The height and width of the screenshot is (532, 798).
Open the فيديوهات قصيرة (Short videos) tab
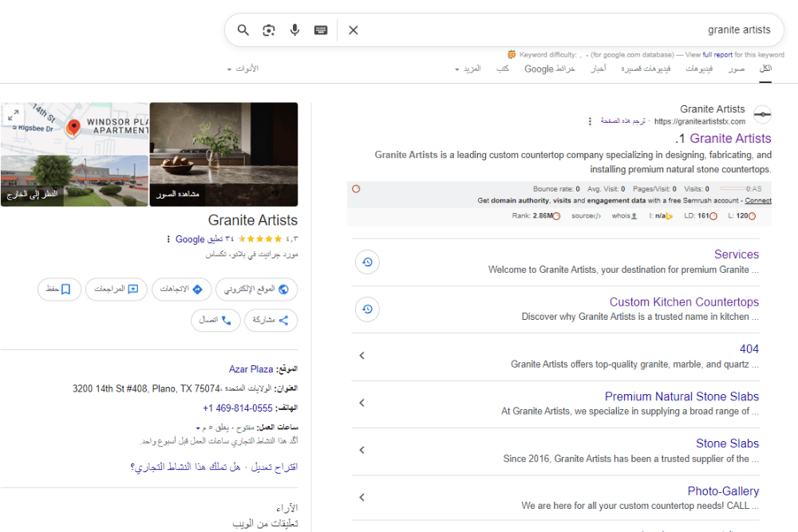646,69
